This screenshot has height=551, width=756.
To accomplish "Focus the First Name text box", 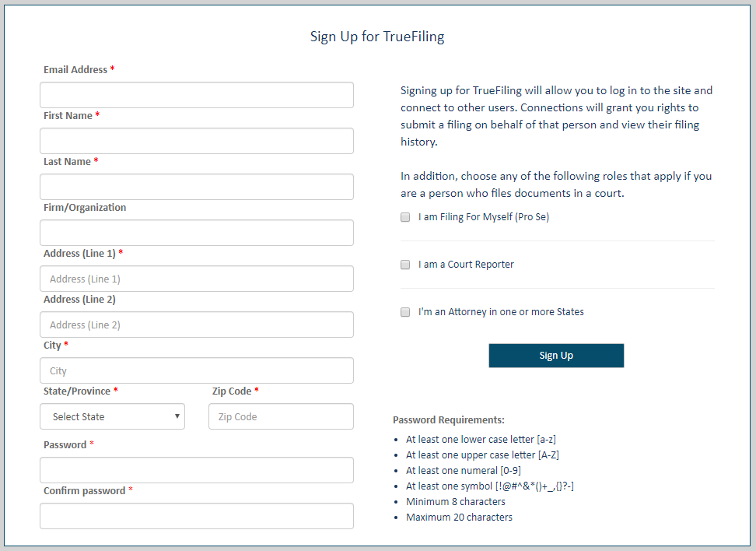I will 196,141.
